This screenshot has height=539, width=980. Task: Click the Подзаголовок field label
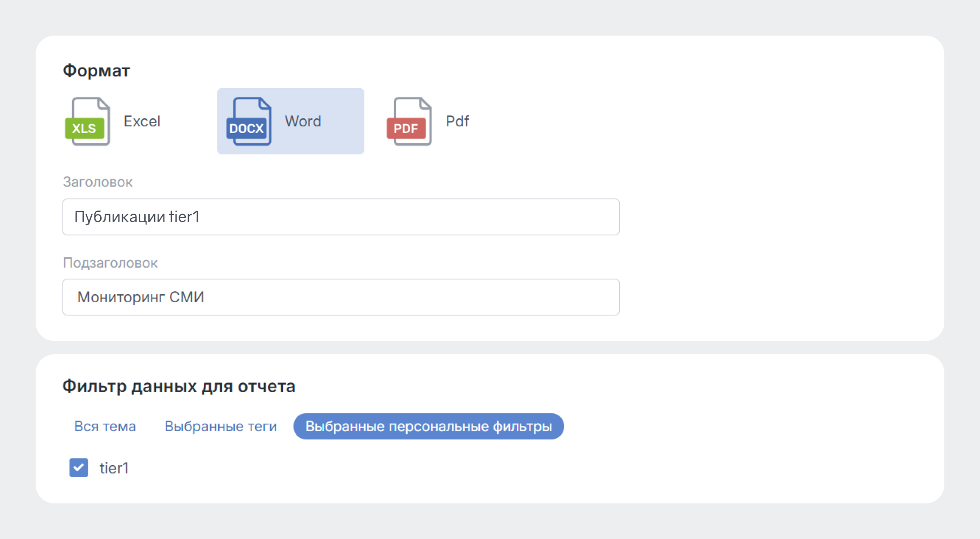pos(110,263)
